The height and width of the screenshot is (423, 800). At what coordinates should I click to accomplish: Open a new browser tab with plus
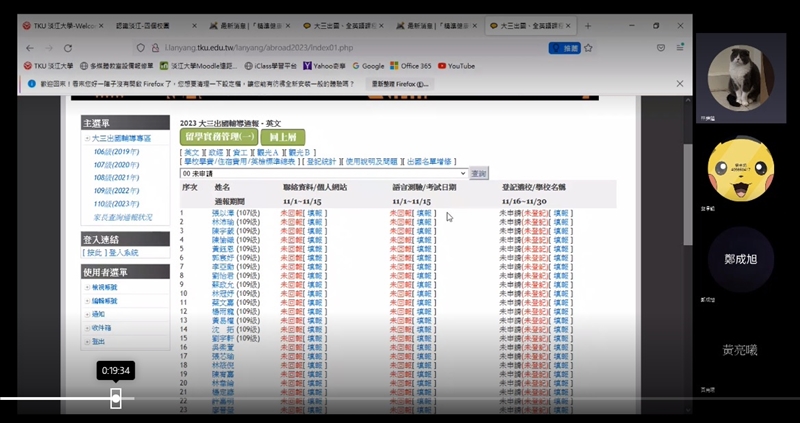(x=588, y=24)
